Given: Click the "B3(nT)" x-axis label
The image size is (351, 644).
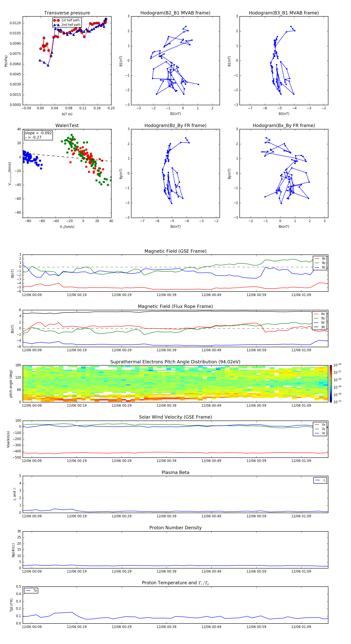Looking at the screenshot, I should click(x=284, y=114).
